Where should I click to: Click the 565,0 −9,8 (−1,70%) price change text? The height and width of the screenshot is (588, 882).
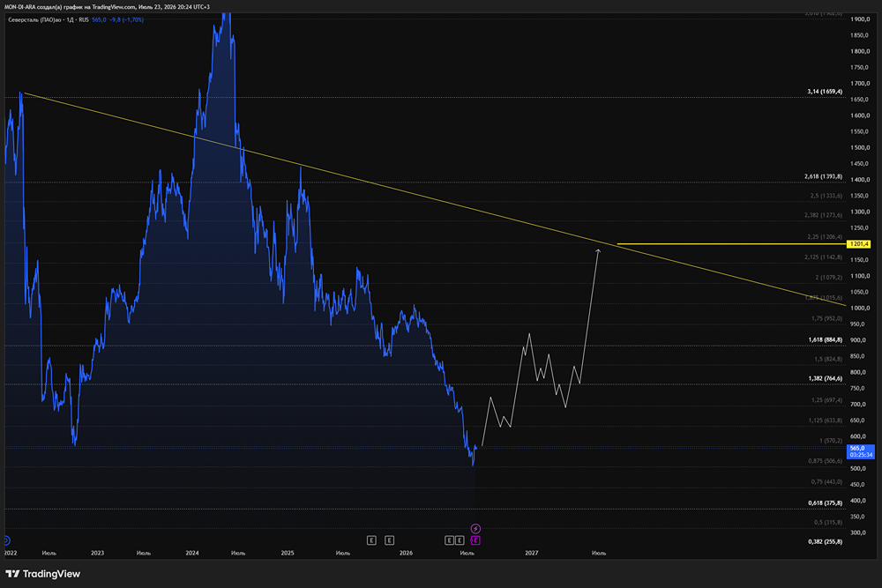pos(117,19)
